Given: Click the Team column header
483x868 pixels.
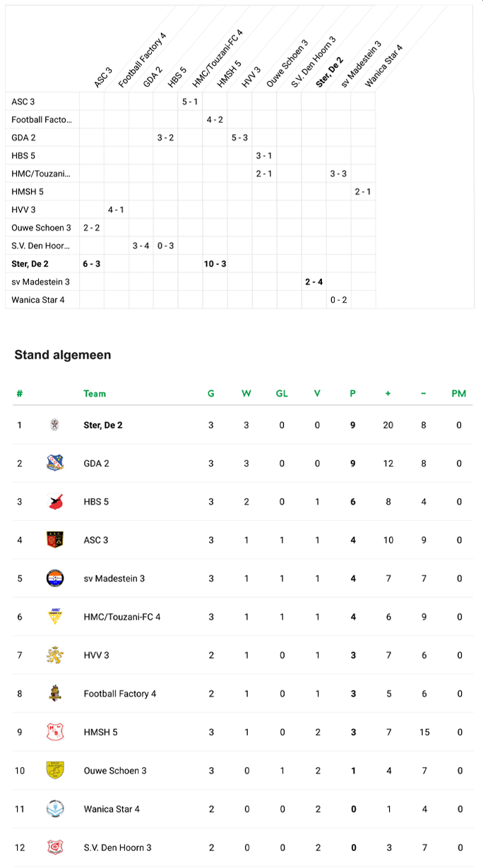Looking at the screenshot, I should (95, 394).
